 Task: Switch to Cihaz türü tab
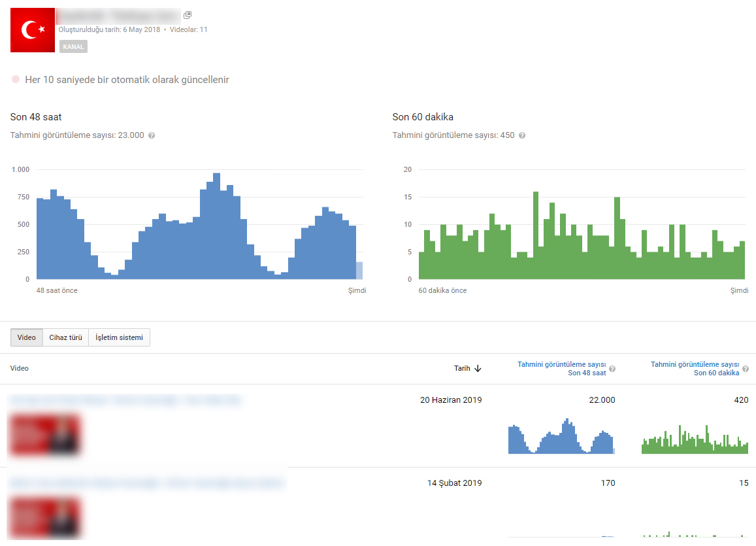tap(65, 337)
